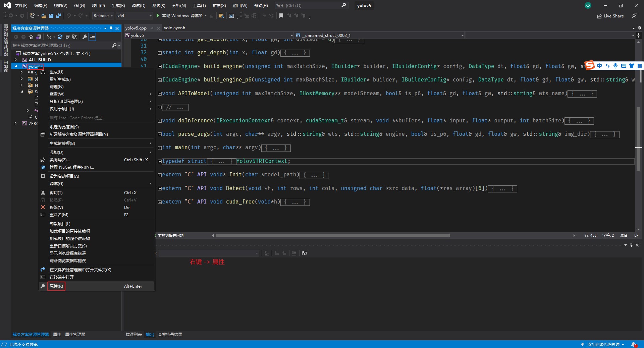Select 属性(R) in the context menu
Image resolution: width=644 pixels, height=348 pixels.
(x=56, y=286)
